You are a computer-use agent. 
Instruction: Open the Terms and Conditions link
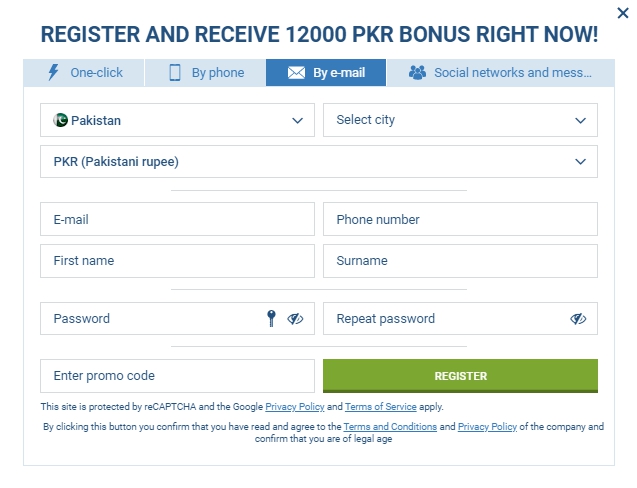coord(390,427)
